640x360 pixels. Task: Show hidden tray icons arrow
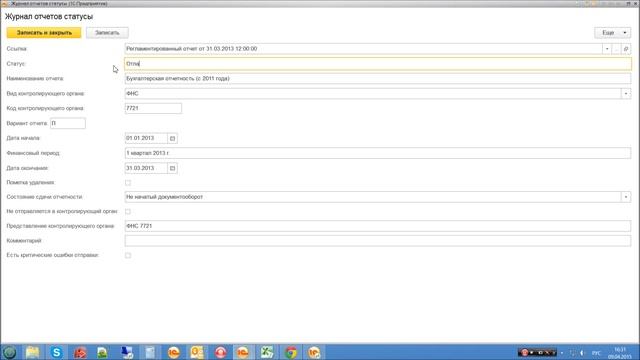click(x=562, y=353)
